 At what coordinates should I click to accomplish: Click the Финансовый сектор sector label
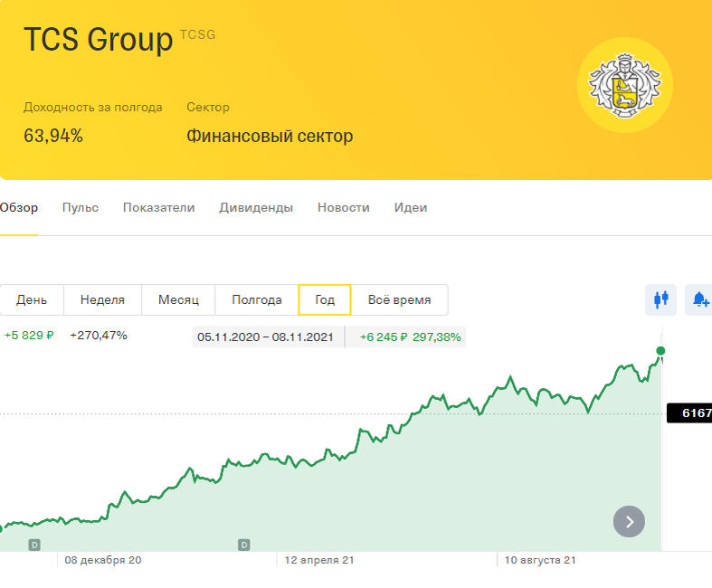coord(270,136)
